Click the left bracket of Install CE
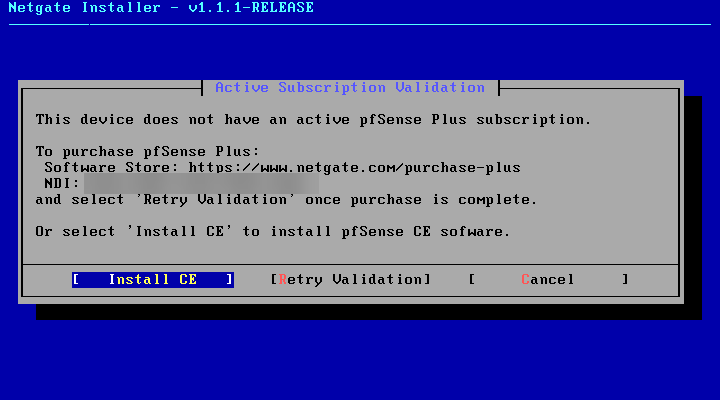Viewport: 720px width, 400px height. pyautogui.click(x=76, y=280)
